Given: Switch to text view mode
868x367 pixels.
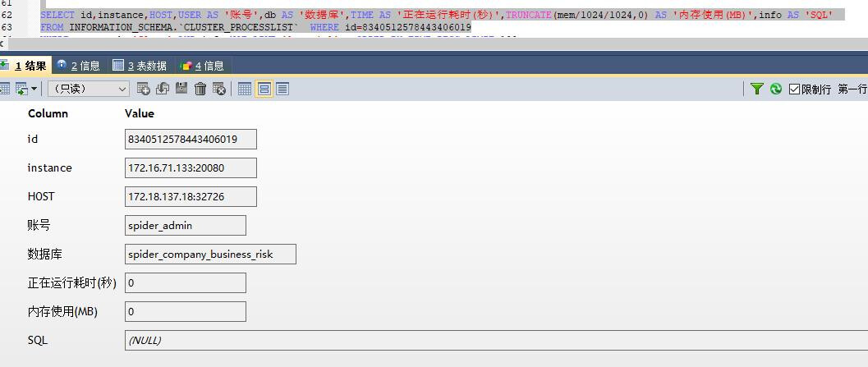Looking at the screenshot, I should (x=282, y=89).
